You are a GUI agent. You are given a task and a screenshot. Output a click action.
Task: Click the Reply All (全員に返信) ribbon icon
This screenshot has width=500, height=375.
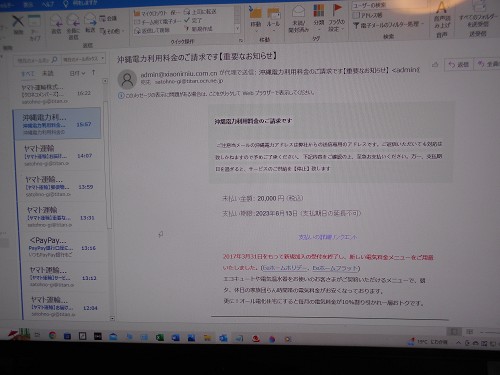(x=73, y=21)
